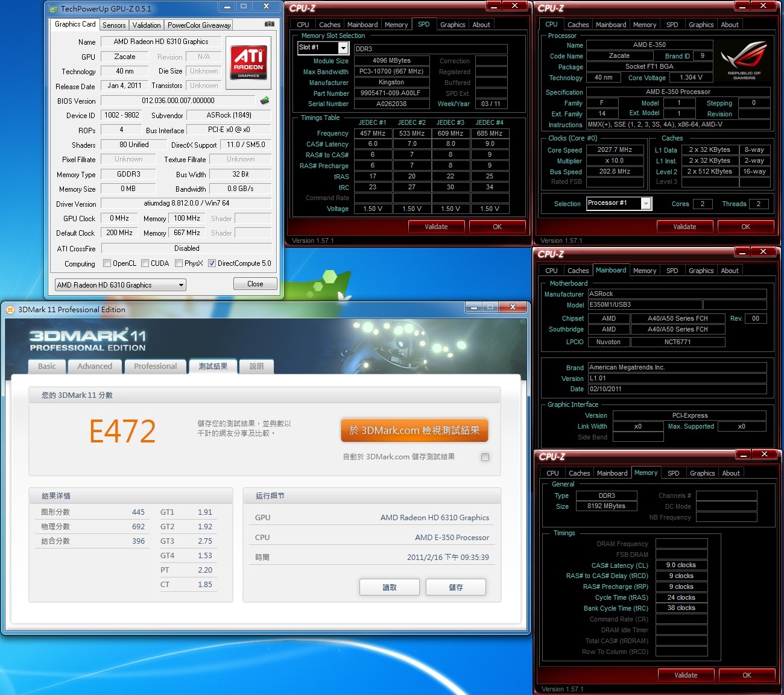Click the Republic of Gamers logo in CPU-Z

(744, 61)
